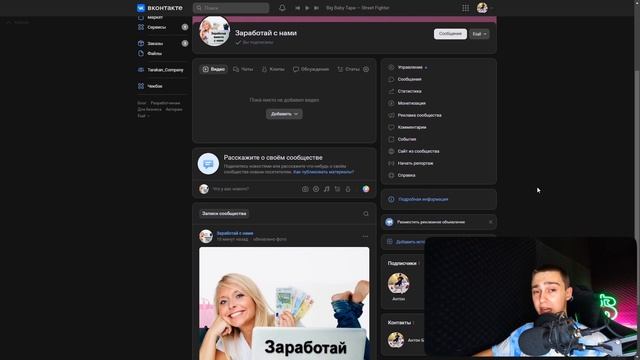Click the post author's avatar
The height and width of the screenshot is (360, 640).
[206, 236]
